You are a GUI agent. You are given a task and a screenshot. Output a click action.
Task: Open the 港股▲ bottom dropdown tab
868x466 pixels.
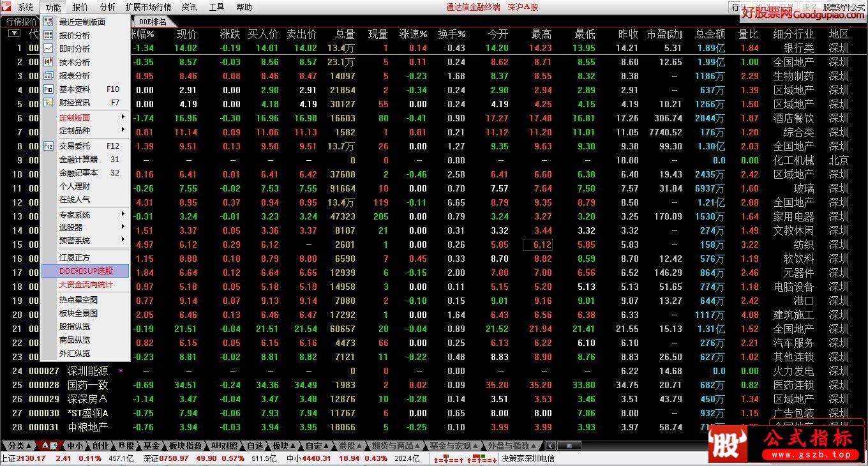point(350,446)
